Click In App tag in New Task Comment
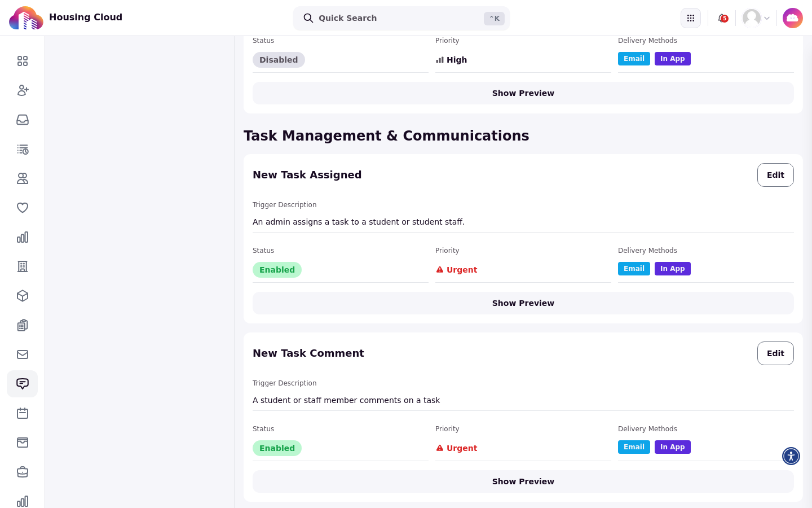This screenshot has height=508, width=812. 673,447
